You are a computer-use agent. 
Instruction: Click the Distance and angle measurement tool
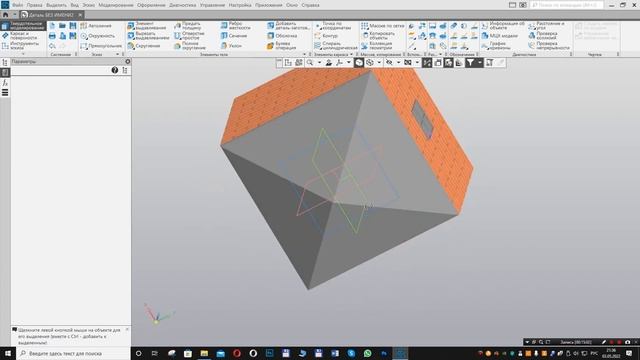(x=546, y=26)
